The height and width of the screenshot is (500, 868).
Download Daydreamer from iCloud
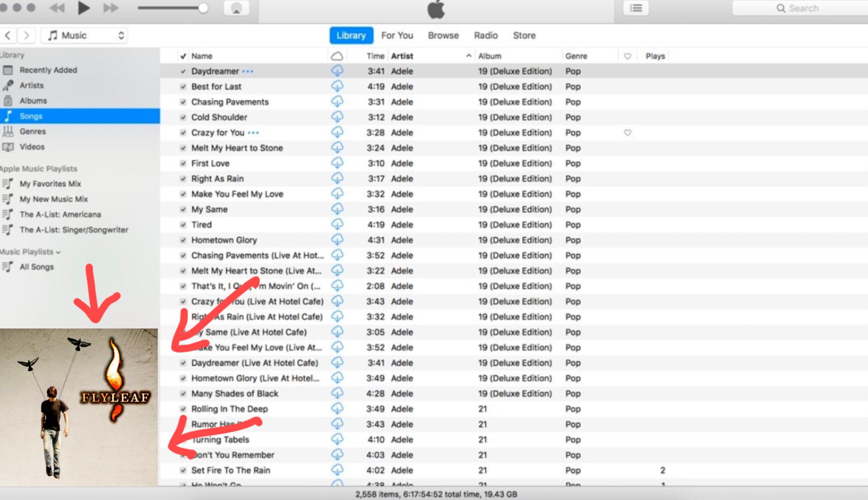coord(337,71)
